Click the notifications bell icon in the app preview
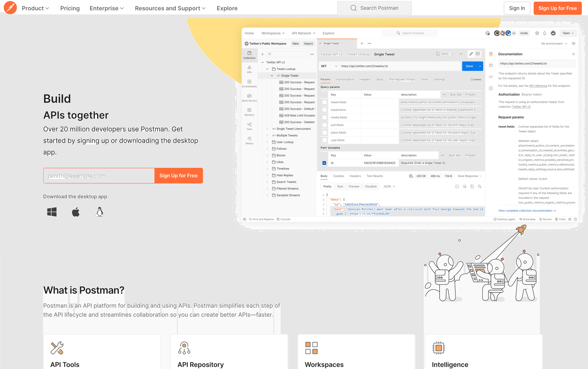588x369 pixels. pyautogui.click(x=545, y=33)
